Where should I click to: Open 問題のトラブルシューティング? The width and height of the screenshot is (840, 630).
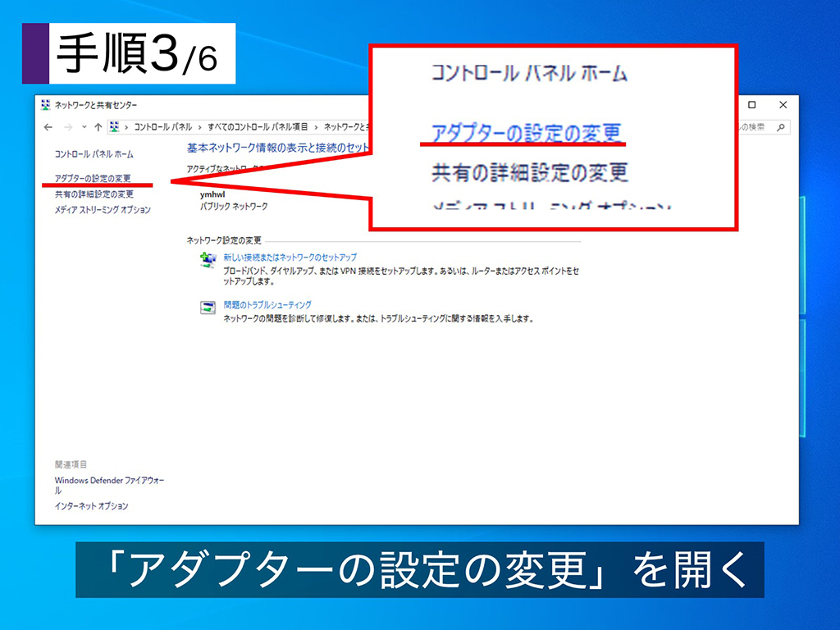(x=267, y=304)
